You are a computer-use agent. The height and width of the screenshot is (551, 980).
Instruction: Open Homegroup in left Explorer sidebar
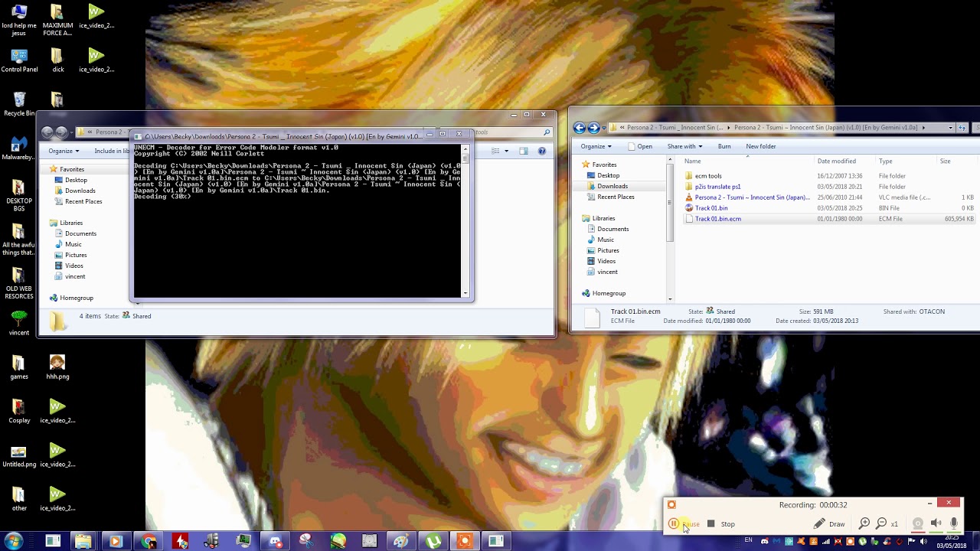point(76,298)
